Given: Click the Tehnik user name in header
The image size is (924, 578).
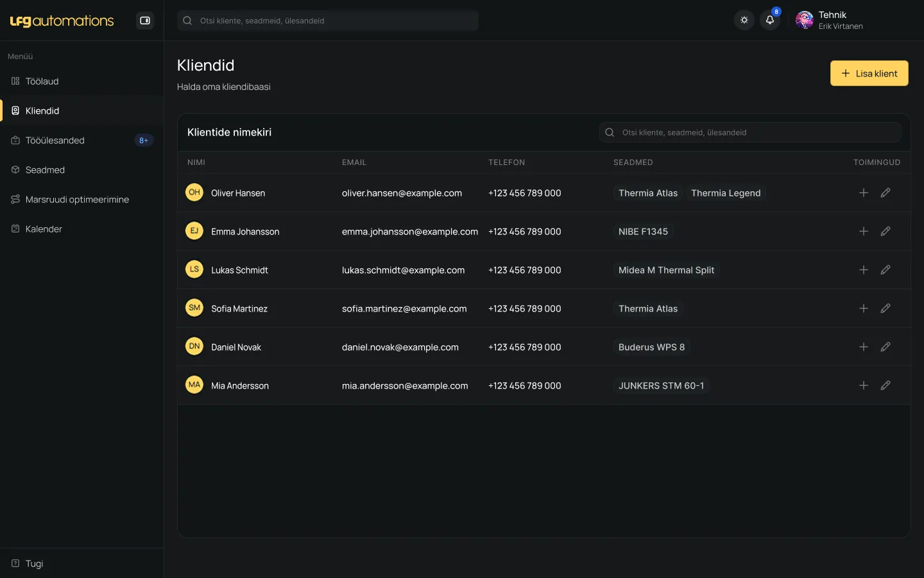Looking at the screenshot, I should pyautogui.click(x=832, y=15).
